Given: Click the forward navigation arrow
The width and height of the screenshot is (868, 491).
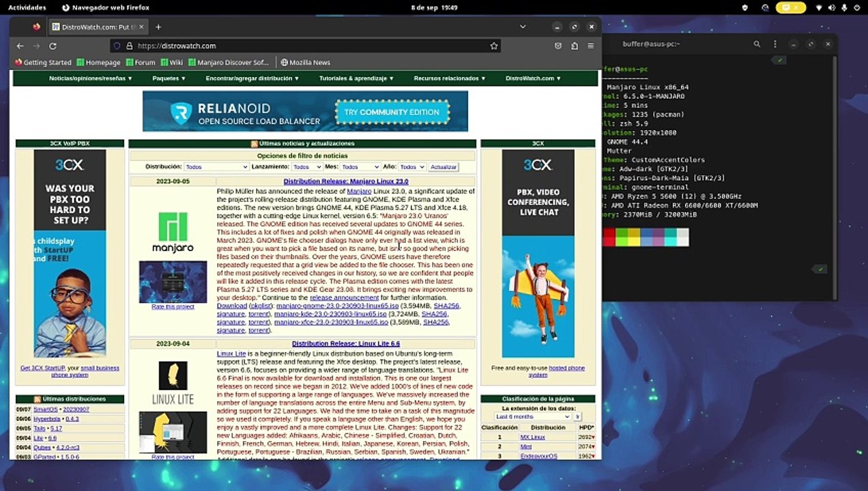Looking at the screenshot, I should (x=36, y=46).
